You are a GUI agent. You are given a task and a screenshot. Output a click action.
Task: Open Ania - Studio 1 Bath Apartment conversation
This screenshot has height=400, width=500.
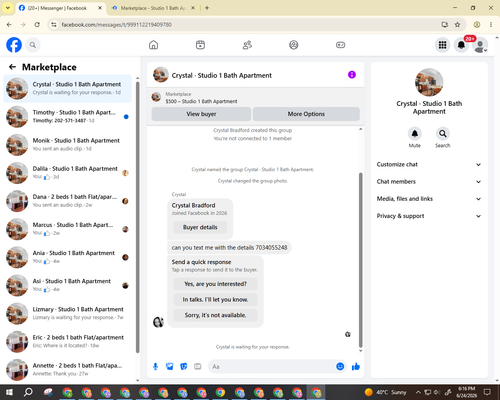[x=67, y=257]
